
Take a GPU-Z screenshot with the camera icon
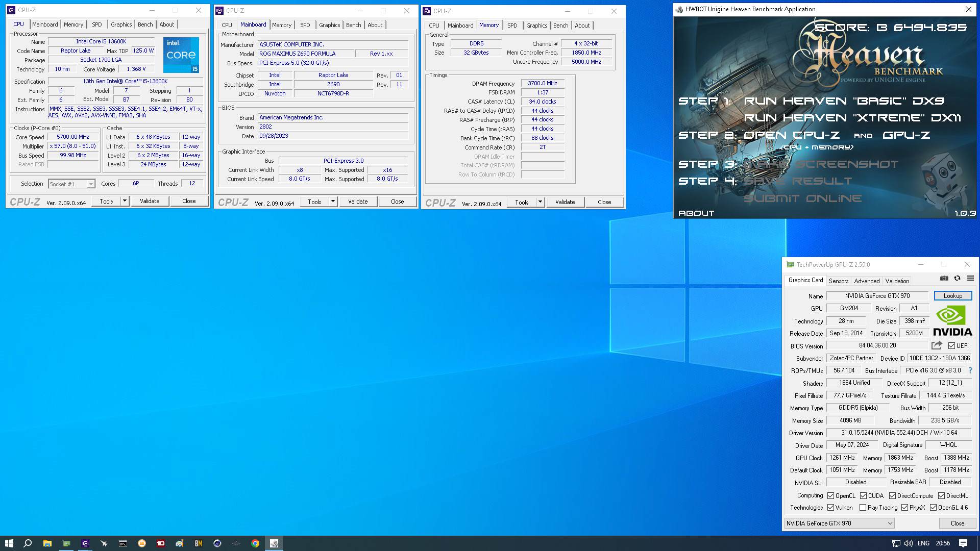pyautogui.click(x=944, y=278)
